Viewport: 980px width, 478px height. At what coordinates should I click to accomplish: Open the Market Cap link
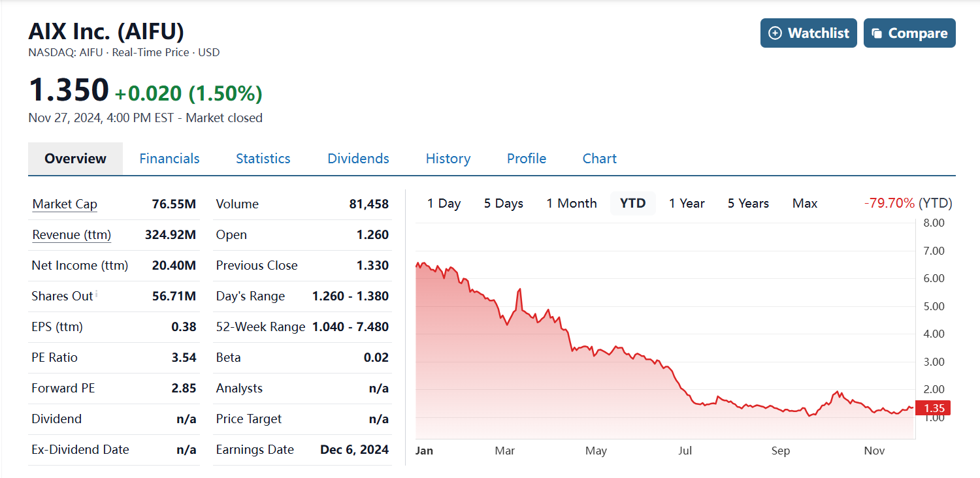click(65, 204)
